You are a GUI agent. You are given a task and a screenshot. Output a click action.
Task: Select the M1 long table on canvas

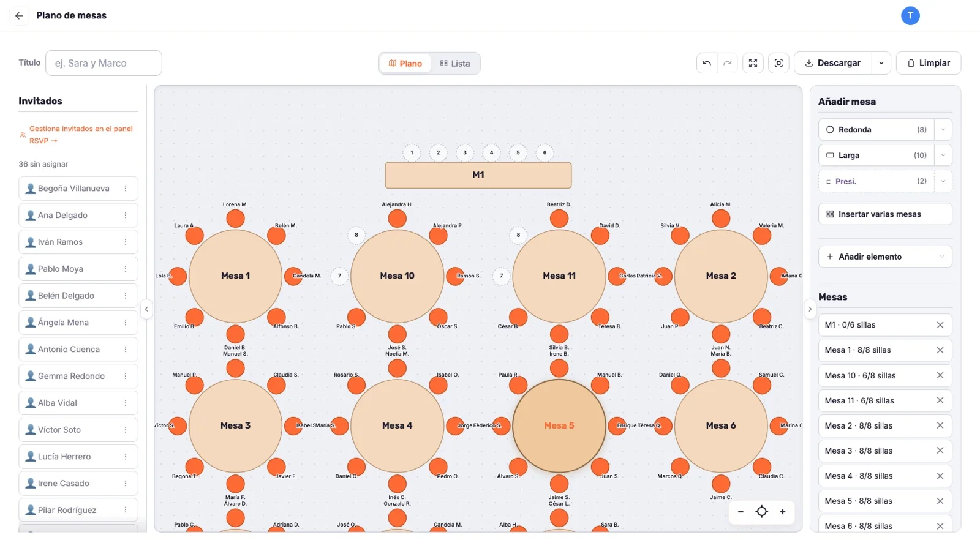pos(478,175)
